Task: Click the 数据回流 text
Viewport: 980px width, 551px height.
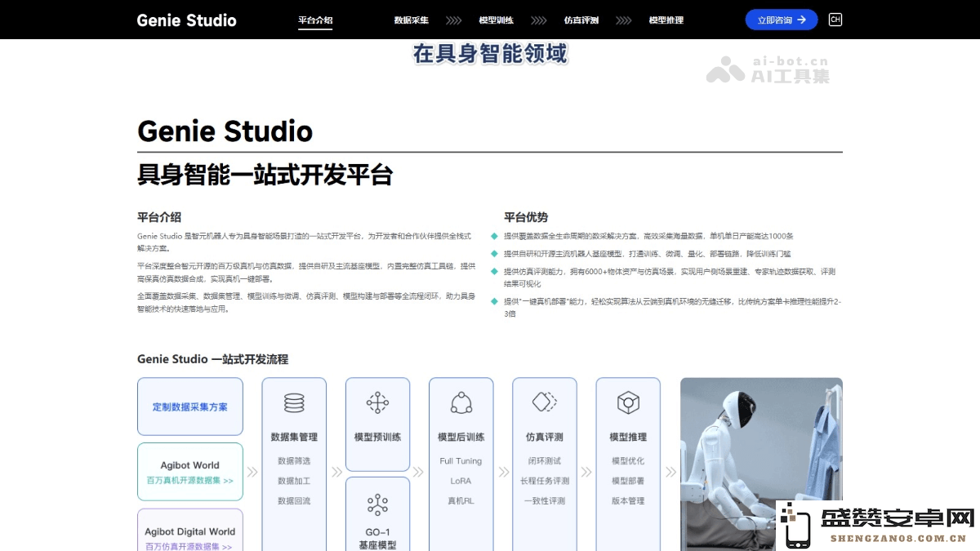Action: coord(294,500)
